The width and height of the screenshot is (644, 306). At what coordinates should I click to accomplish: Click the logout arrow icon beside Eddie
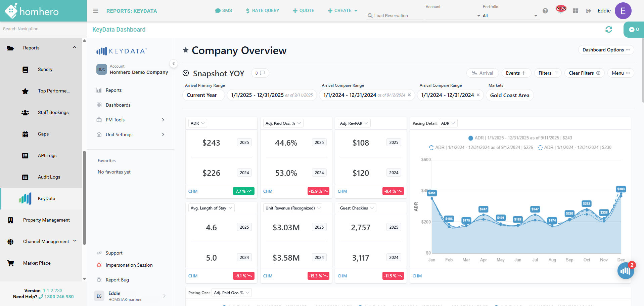[589, 11]
